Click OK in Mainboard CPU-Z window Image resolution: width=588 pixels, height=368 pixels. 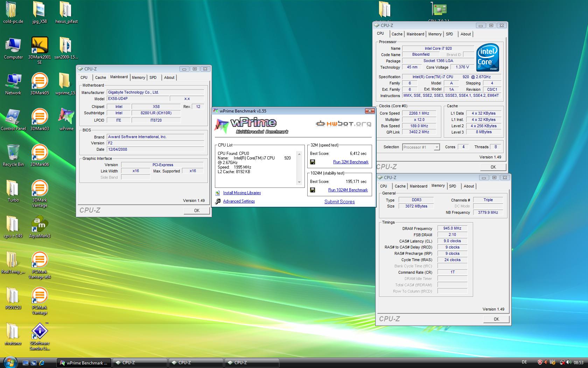pos(197,210)
